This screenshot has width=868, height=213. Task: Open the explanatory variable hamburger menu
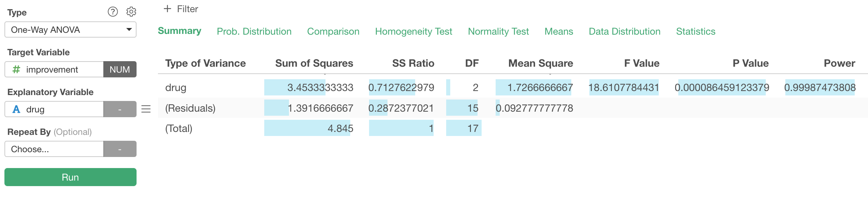pos(146,109)
